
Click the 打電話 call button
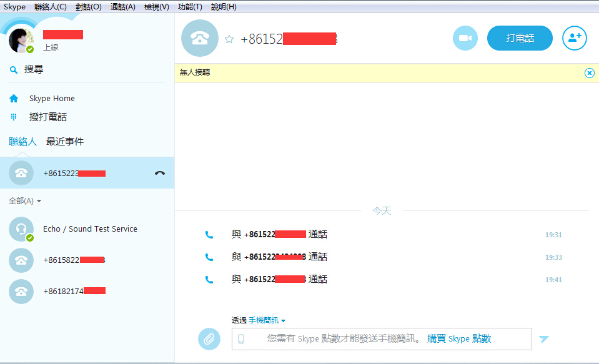520,38
